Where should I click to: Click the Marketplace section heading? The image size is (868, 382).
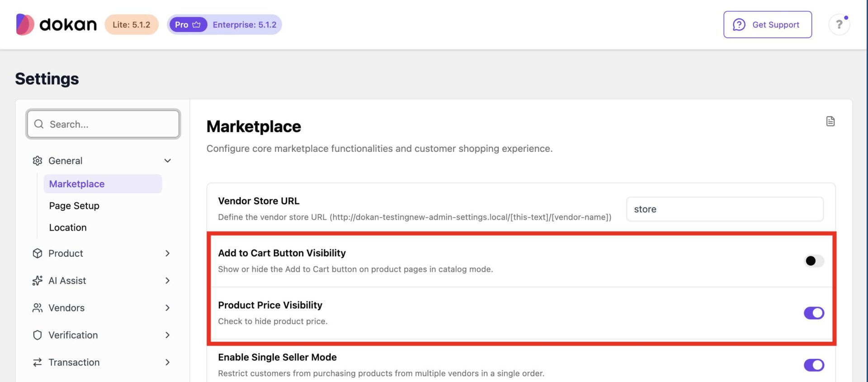click(x=254, y=127)
